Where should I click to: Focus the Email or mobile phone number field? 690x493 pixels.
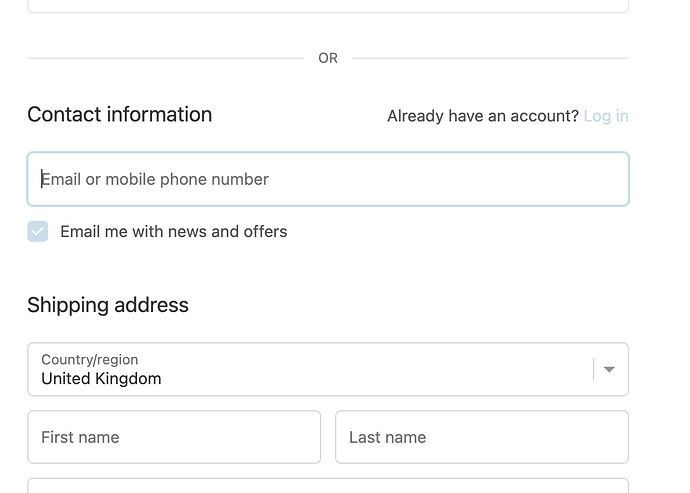click(328, 179)
